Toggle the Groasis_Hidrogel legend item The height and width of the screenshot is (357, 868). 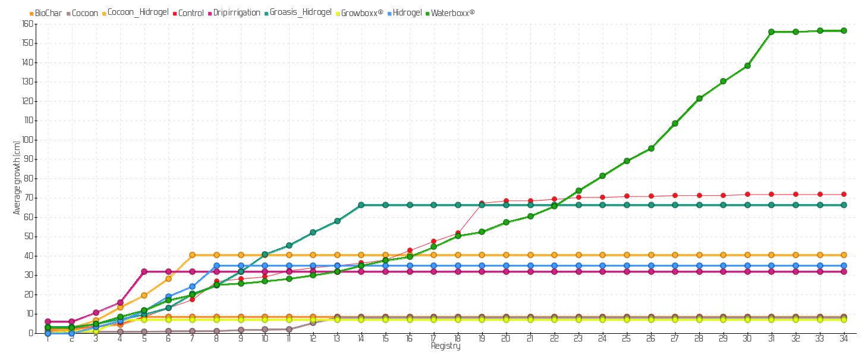[x=300, y=12]
